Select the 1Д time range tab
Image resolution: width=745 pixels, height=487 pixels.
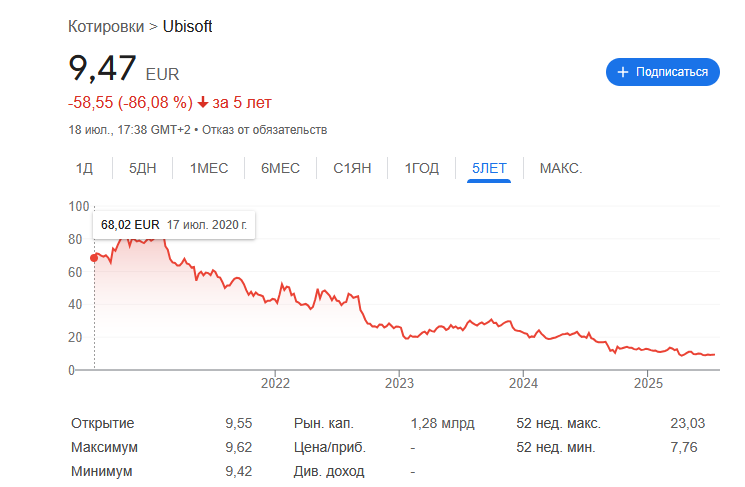(x=85, y=168)
